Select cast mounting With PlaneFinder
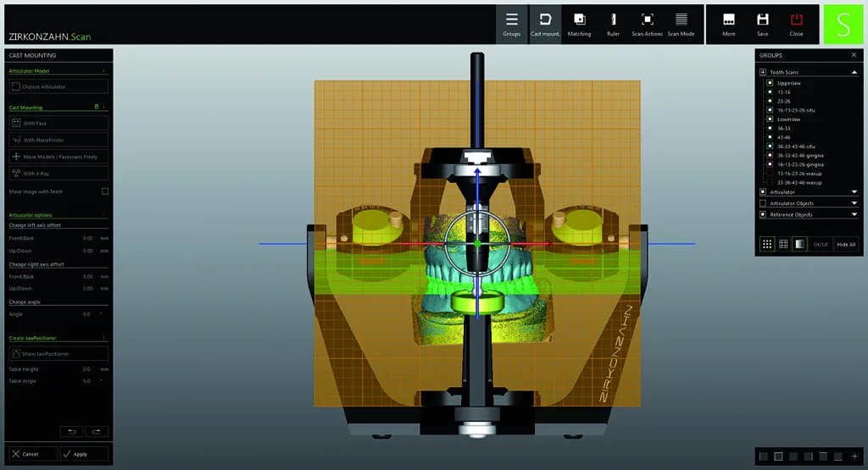 point(58,140)
